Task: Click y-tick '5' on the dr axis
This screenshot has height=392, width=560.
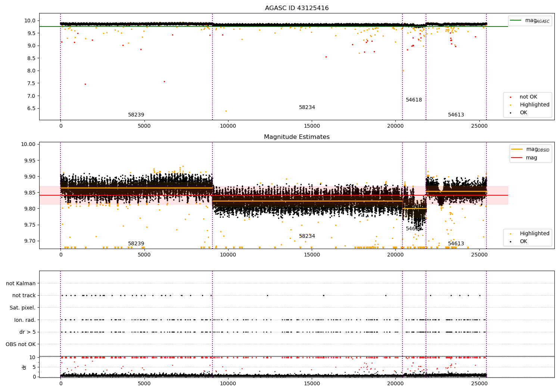Action: point(34,367)
